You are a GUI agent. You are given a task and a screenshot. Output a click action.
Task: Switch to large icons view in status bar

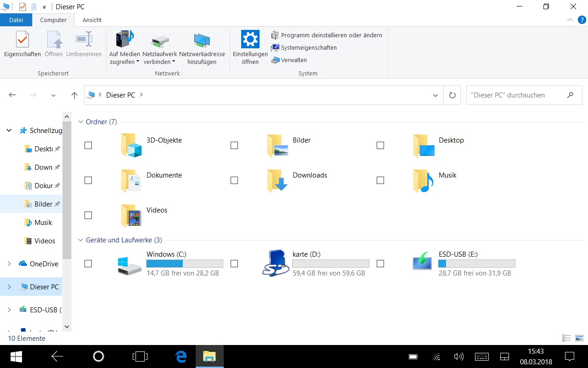579,338
